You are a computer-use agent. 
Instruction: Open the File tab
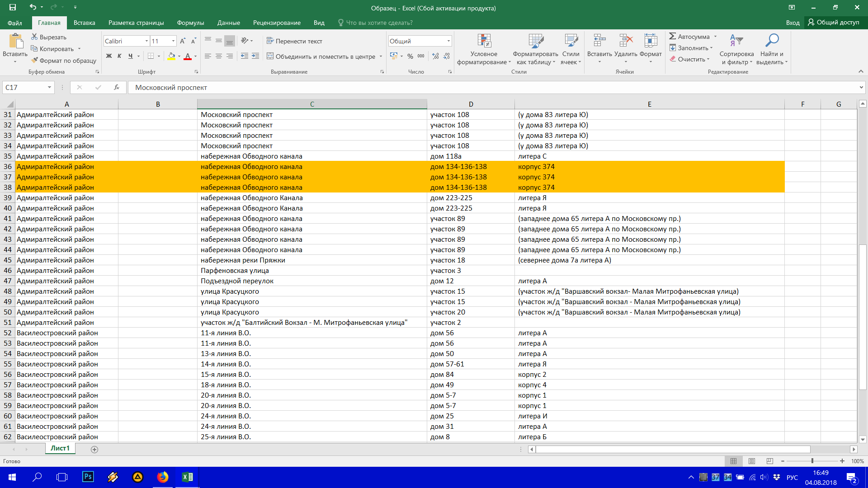pos(15,23)
